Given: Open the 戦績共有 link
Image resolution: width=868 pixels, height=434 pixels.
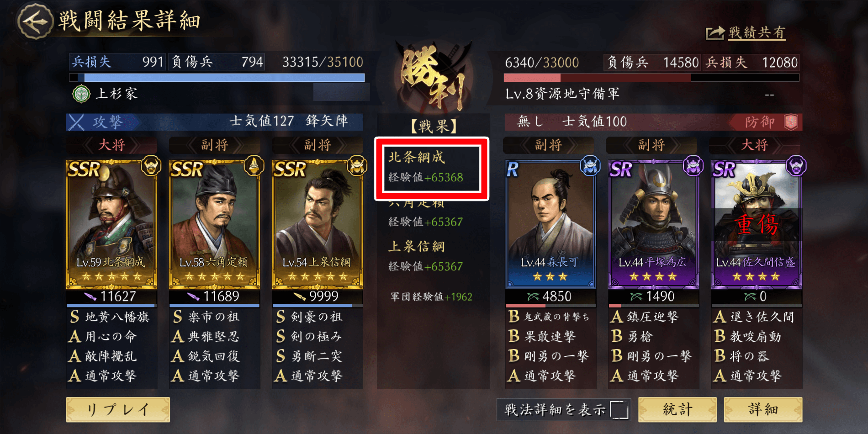Looking at the screenshot, I should coord(757,33).
